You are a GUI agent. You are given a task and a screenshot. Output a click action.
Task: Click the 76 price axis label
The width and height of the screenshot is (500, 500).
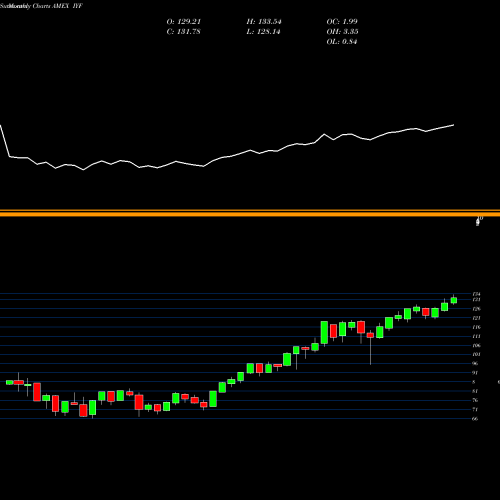pos(475,400)
